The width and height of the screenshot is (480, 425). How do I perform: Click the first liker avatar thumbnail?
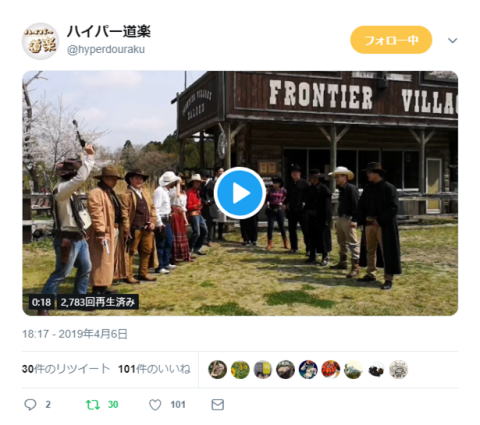point(218,370)
